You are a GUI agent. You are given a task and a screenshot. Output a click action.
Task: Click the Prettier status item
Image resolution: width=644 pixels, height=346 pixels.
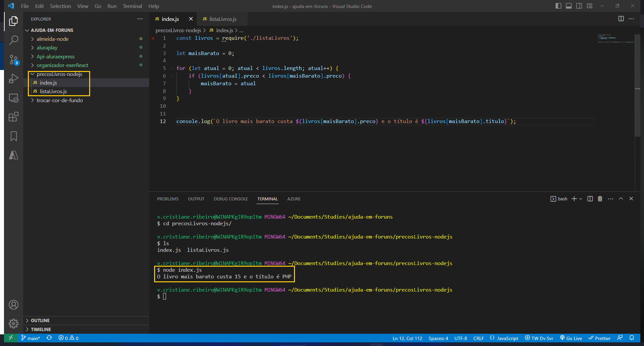600,338
